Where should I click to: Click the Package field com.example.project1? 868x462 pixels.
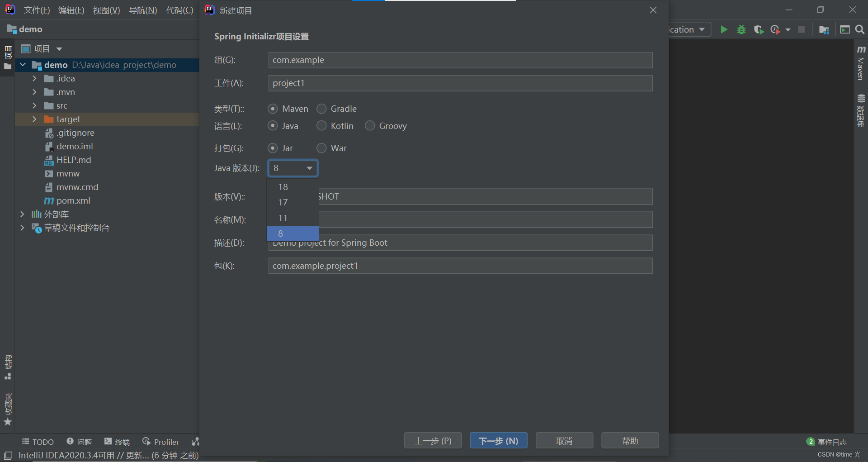[x=460, y=266]
